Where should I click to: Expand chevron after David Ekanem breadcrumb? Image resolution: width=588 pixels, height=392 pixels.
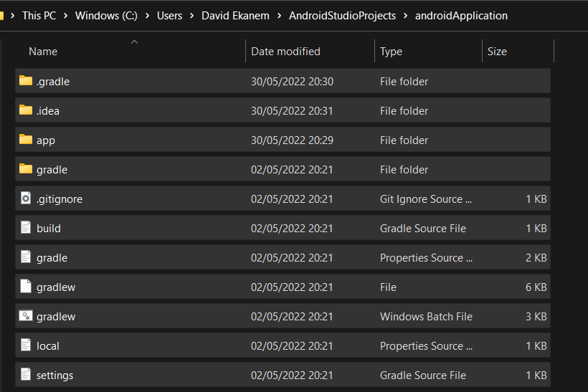click(x=280, y=16)
